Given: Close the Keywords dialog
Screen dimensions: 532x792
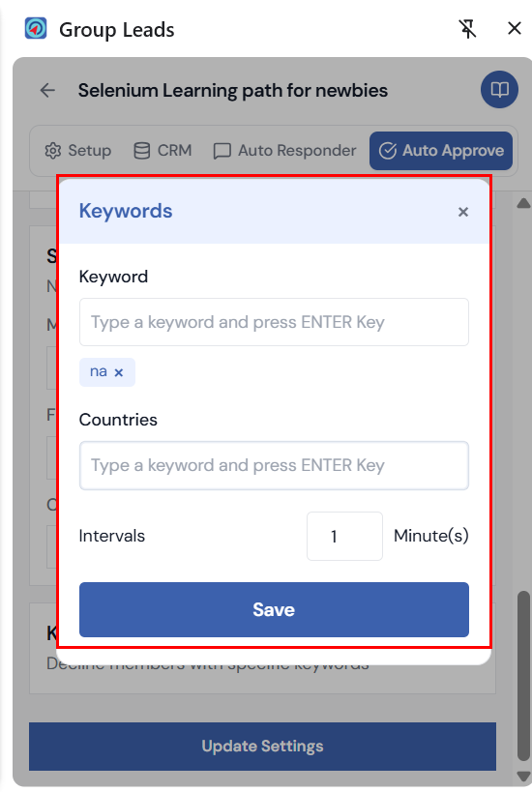Looking at the screenshot, I should 462,212.
